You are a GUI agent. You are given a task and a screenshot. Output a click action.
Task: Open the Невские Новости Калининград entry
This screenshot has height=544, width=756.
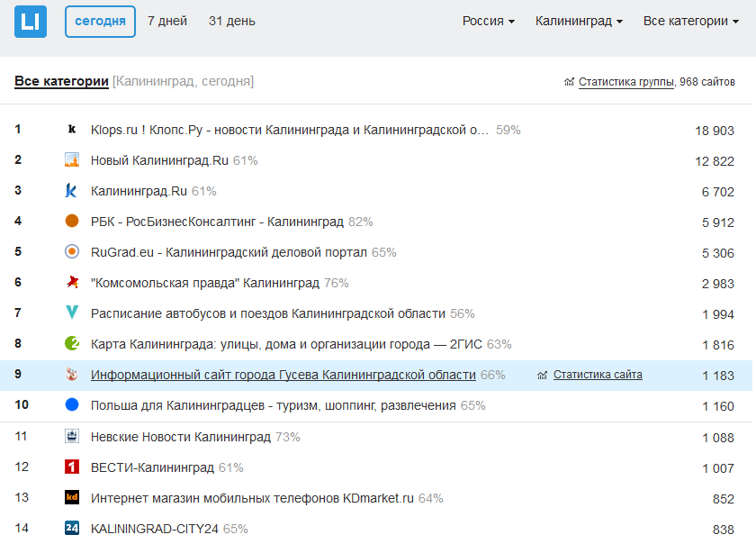coord(181,437)
